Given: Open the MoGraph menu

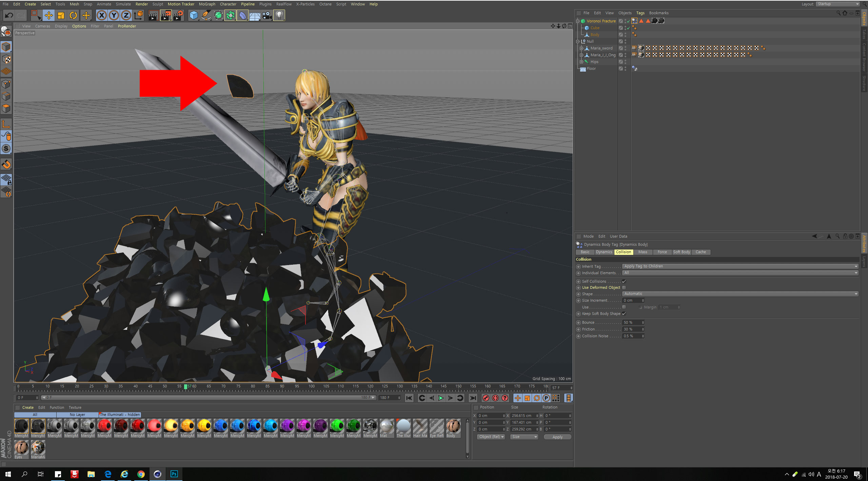Looking at the screenshot, I should tap(207, 4).
